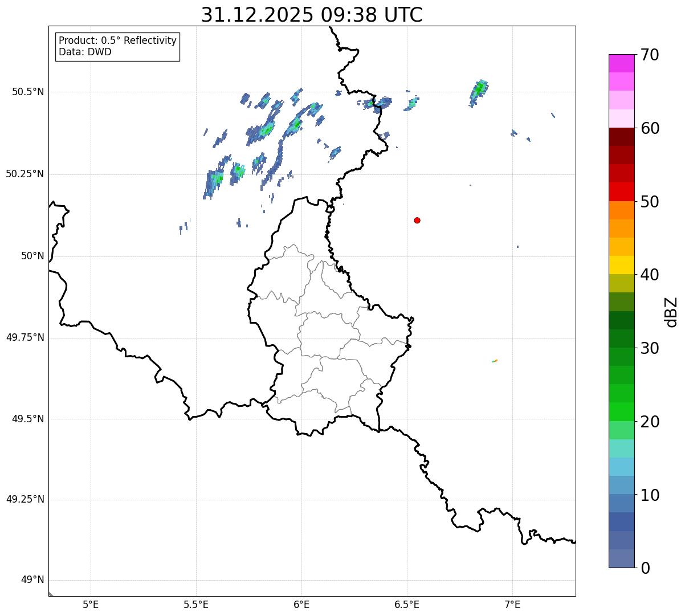
Task: Click the radar echo cell northeast near 6.85°E 50.5°N
Action: coord(479,92)
